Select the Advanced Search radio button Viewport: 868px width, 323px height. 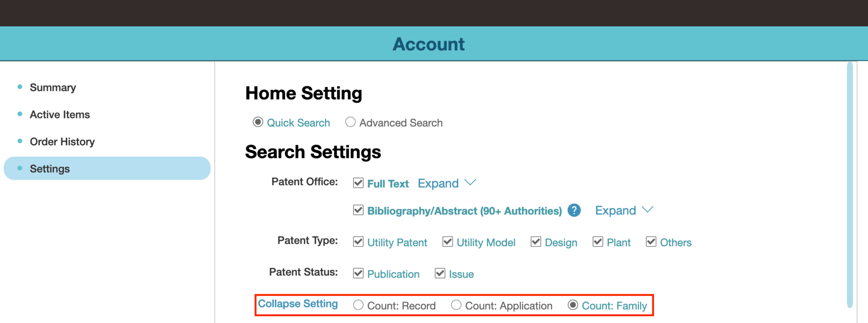tap(350, 122)
